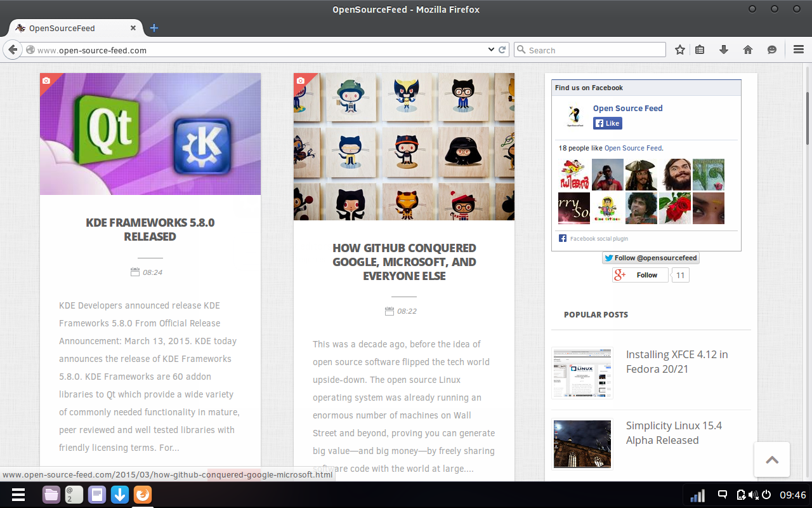The width and height of the screenshot is (812, 508).
Task: Check battery status icon in tray
Action: tap(741, 495)
